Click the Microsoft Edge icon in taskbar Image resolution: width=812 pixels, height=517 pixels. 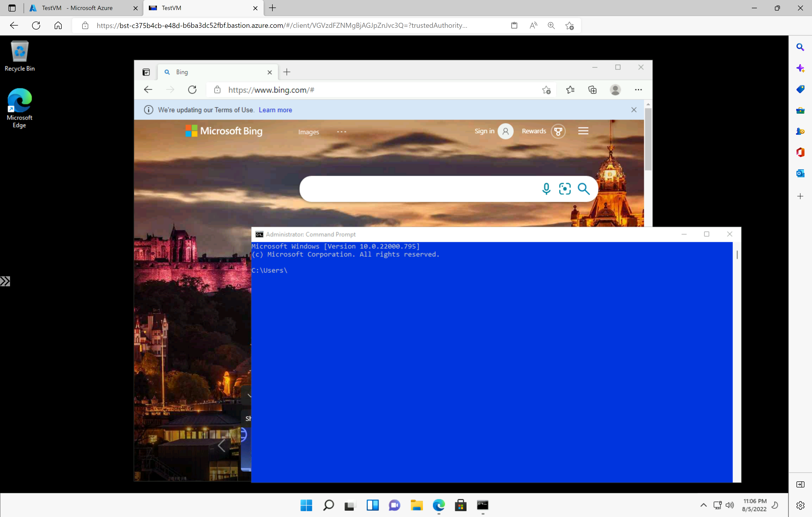click(438, 505)
